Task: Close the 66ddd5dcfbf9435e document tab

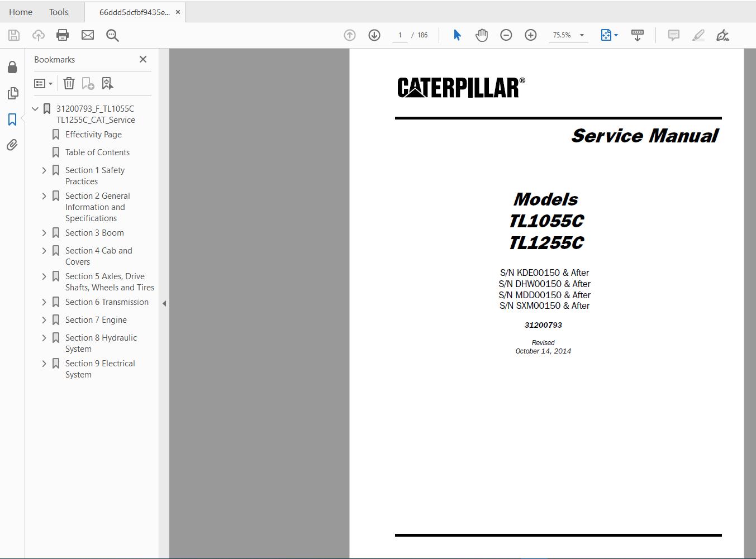Action: tap(178, 12)
